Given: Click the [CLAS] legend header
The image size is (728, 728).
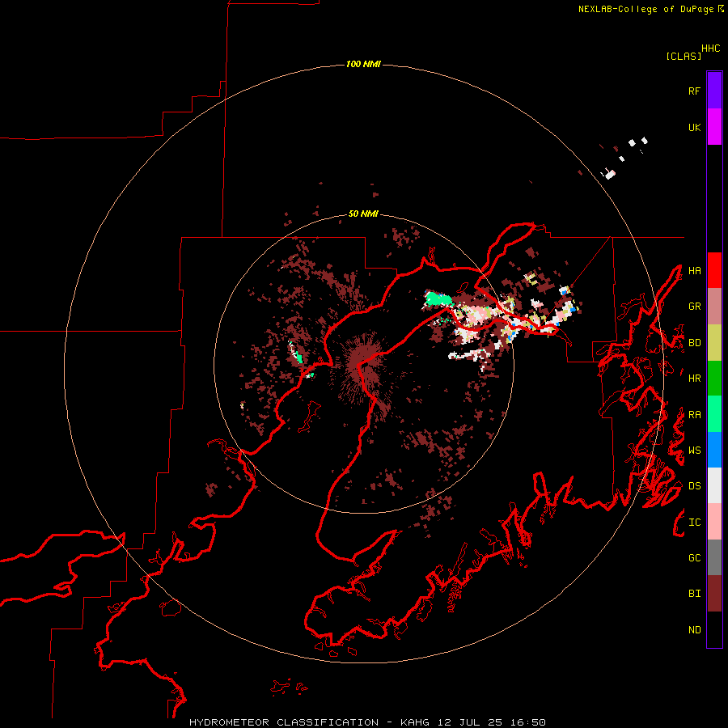Looking at the screenshot, I should pyautogui.click(x=684, y=56).
